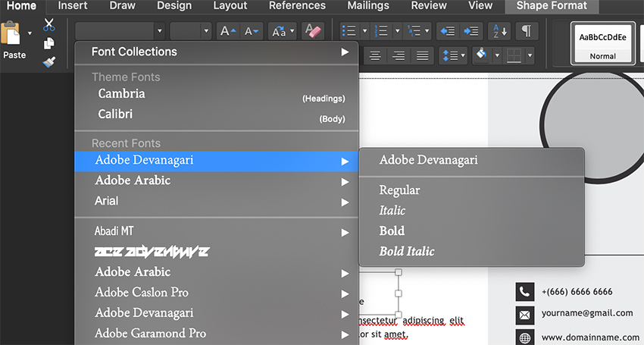Open the Font Collections submenu
The image size is (644, 345).
217,52
